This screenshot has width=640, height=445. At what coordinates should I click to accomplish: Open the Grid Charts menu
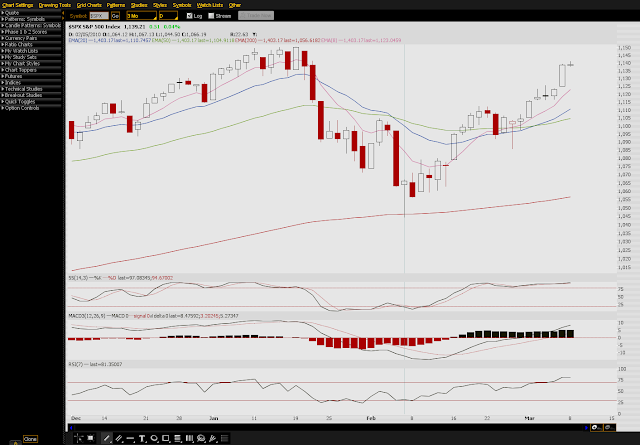pos(89,5)
